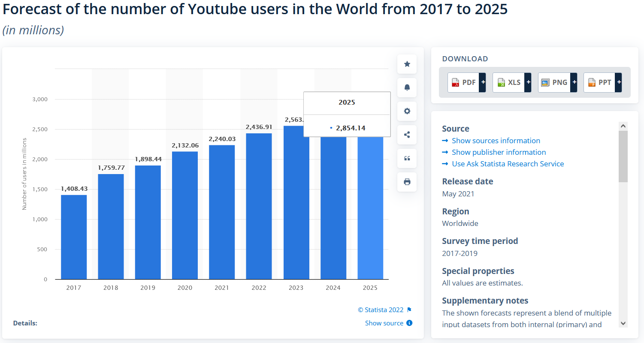Viewport: 644px width, 343px height.
Task: Click the PPT file type icon
Action: point(592,83)
